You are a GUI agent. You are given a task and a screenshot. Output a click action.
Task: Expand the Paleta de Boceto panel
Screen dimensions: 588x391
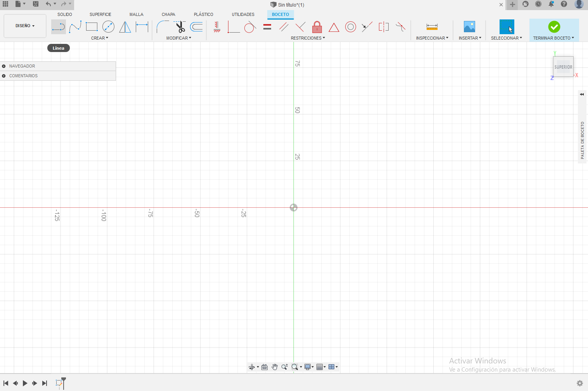[582, 94]
